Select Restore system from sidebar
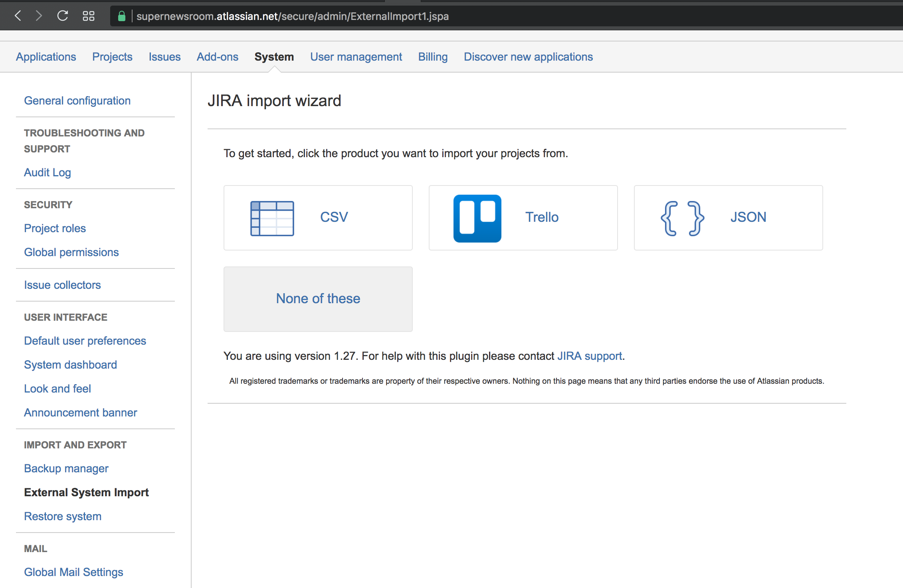The height and width of the screenshot is (588, 903). 62,516
